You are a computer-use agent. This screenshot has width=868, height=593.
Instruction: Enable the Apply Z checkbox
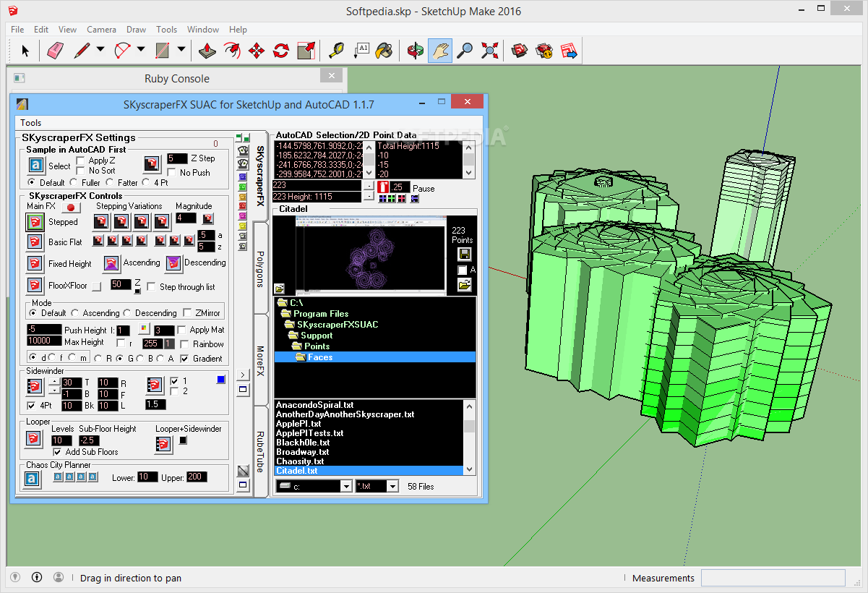pos(81,161)
